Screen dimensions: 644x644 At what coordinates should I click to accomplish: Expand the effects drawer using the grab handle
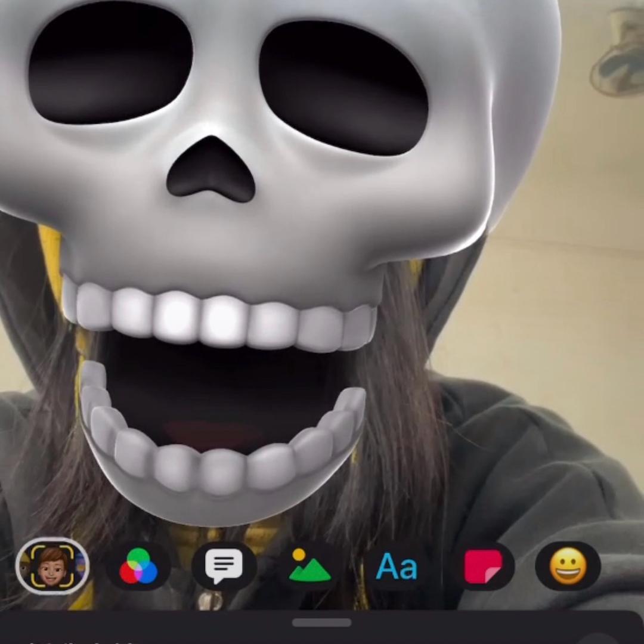322,623
